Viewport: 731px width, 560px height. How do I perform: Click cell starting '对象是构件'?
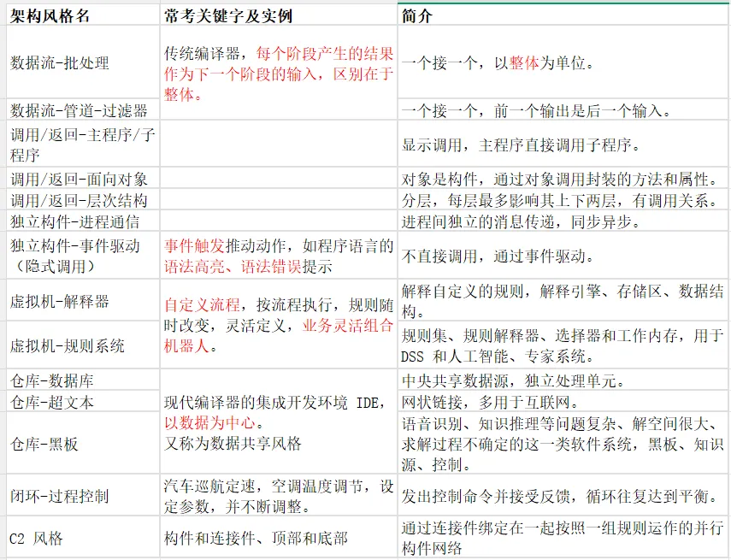click(563, 178)
